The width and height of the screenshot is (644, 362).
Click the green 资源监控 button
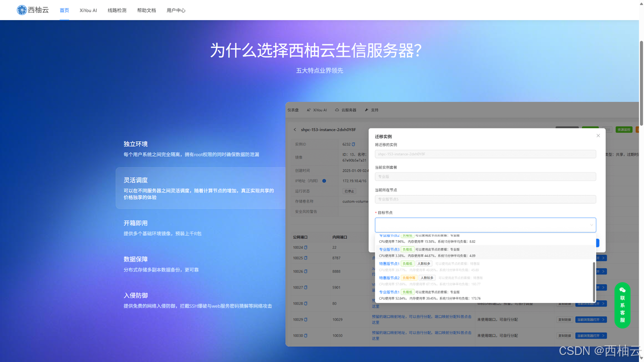[624, 129]
